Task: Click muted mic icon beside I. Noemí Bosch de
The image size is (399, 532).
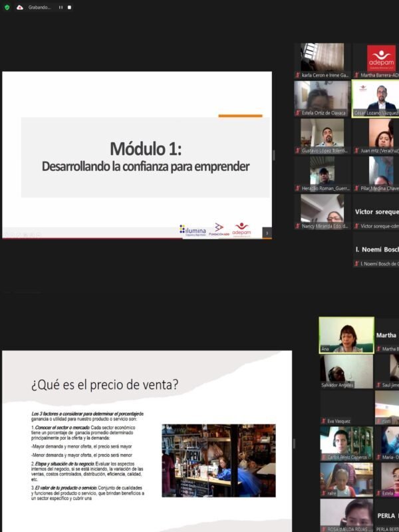Action: [x=356, y=263]
